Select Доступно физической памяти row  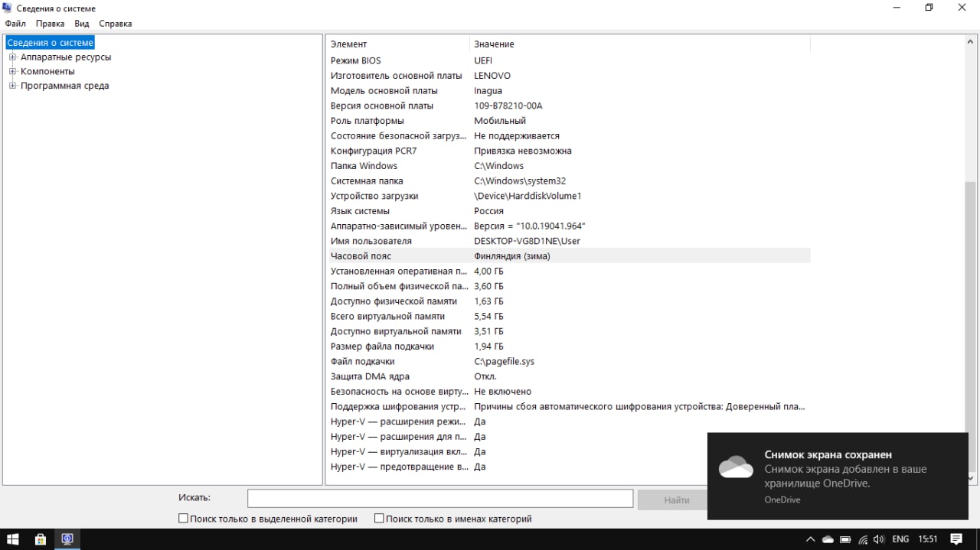tap(569, 301)
